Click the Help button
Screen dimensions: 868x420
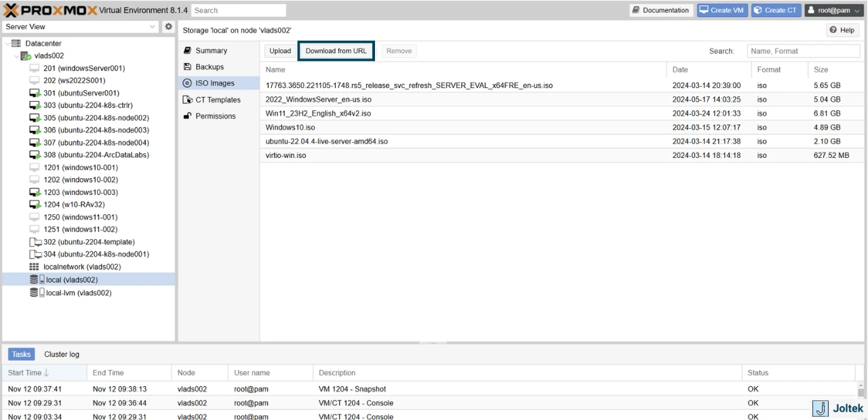click(842, 30)
